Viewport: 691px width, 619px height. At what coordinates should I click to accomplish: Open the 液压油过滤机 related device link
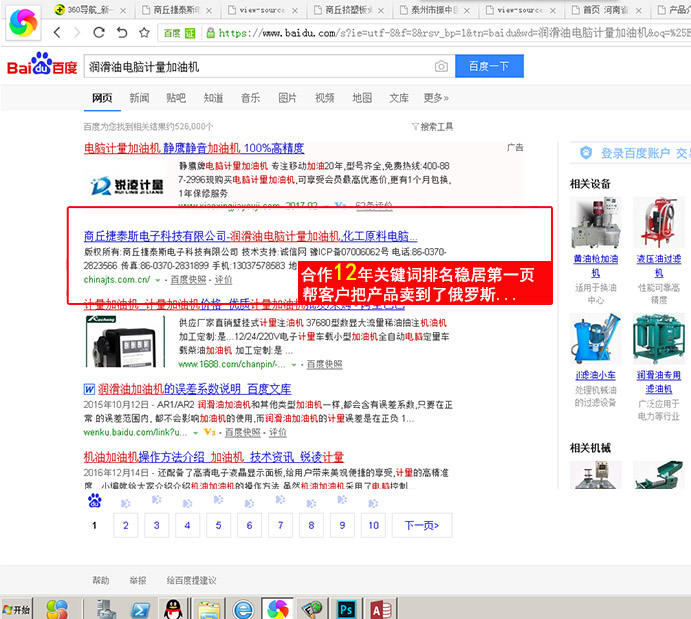click(x=659, y=266)
